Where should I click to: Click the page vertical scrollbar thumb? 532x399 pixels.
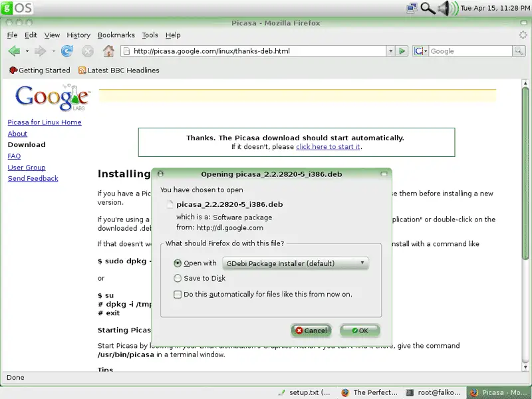click(x=525, y=173)
